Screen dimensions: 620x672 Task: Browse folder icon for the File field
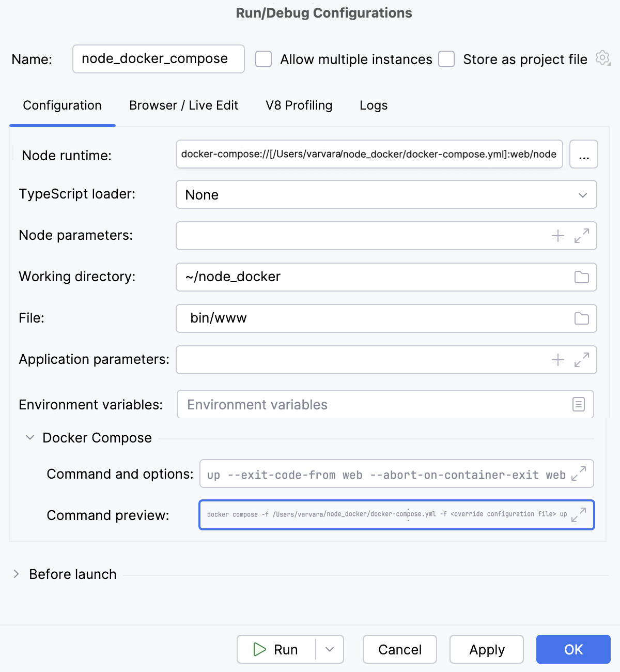click(x=582, y=318)
